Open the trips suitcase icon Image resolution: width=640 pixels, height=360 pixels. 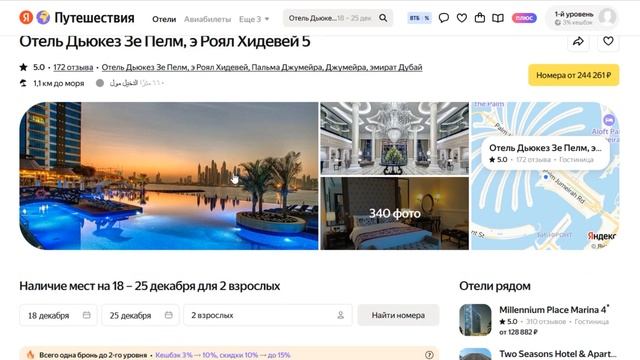click(480, 18)
